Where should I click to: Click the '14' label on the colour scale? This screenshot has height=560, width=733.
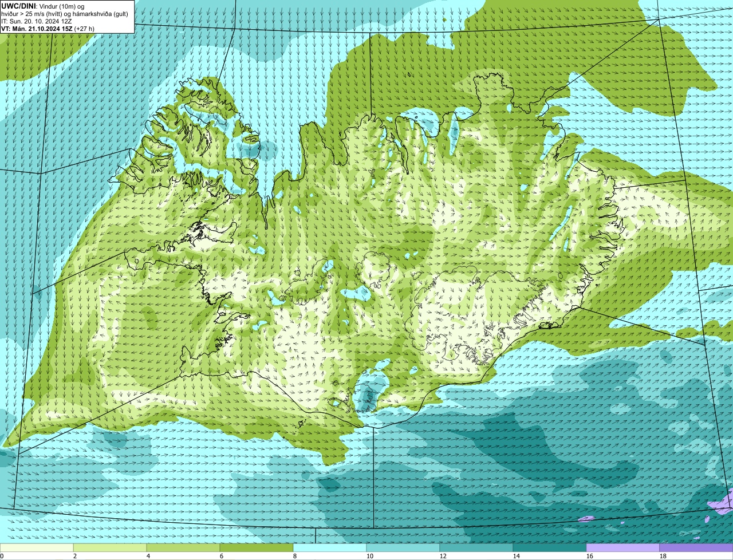click(x=517, y=556)
